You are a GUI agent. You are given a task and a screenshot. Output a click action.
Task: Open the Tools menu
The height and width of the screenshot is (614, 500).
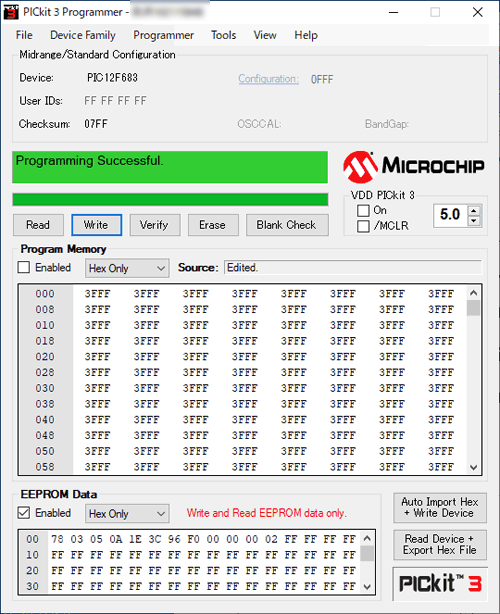click(x=224, y=35)
